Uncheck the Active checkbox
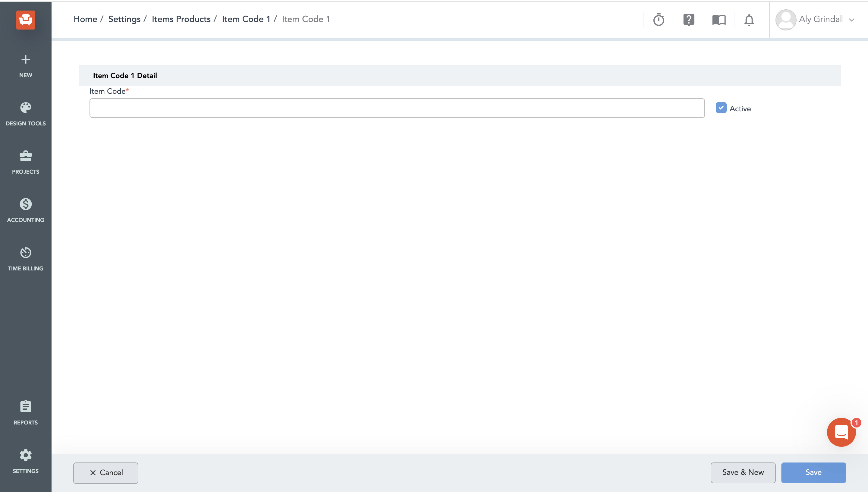 tap(721, 108)
